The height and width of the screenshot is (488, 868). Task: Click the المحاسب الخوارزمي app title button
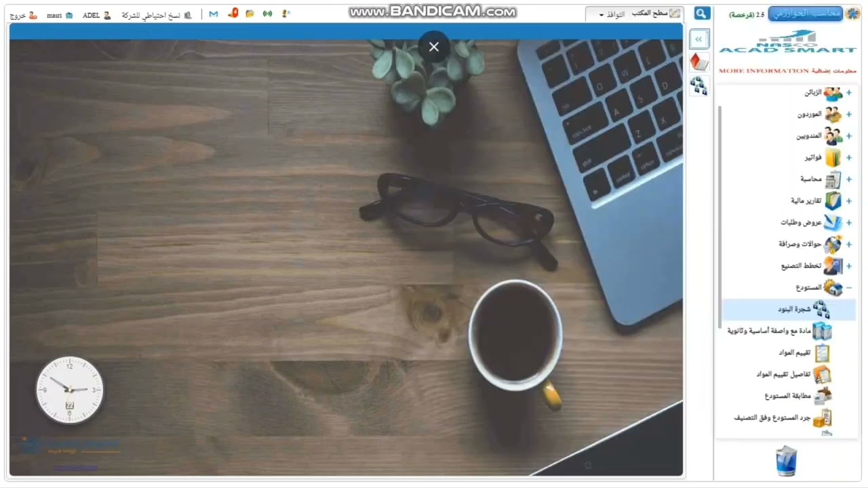(x=805, y=14)
